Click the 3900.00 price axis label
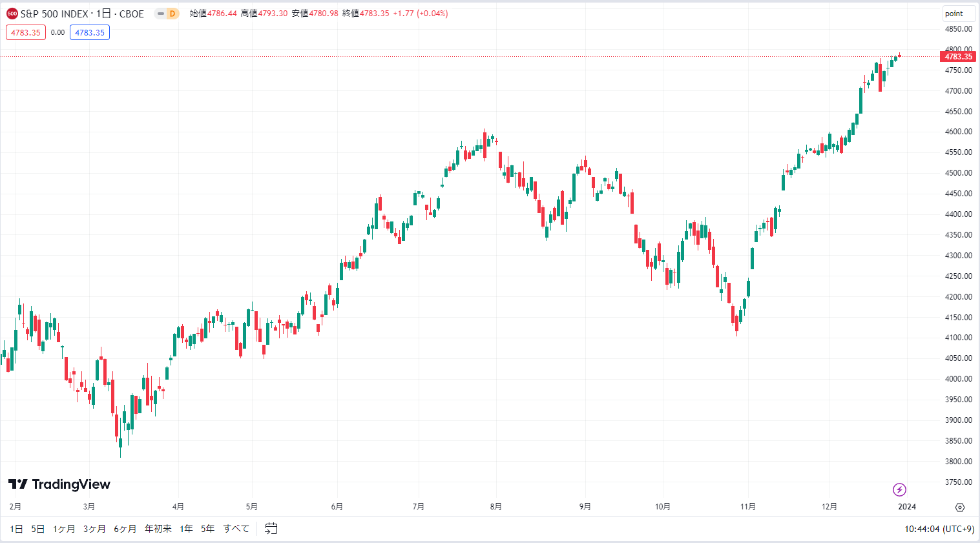 (x=958, y=420)
